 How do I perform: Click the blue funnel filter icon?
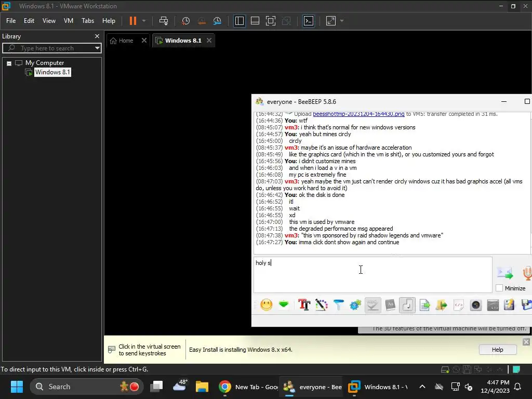tap(338, 304)
